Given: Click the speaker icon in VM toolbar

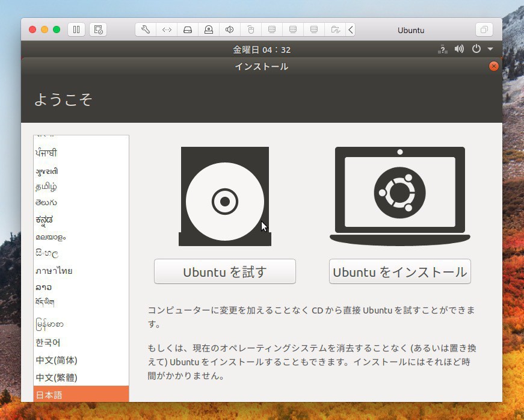Looking at the screenshot, I should coord(230,29).
